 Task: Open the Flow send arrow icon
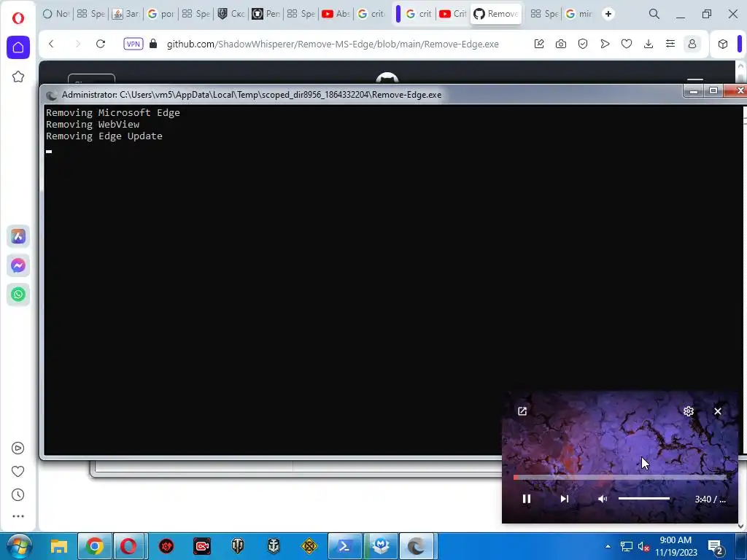(605, 44)
